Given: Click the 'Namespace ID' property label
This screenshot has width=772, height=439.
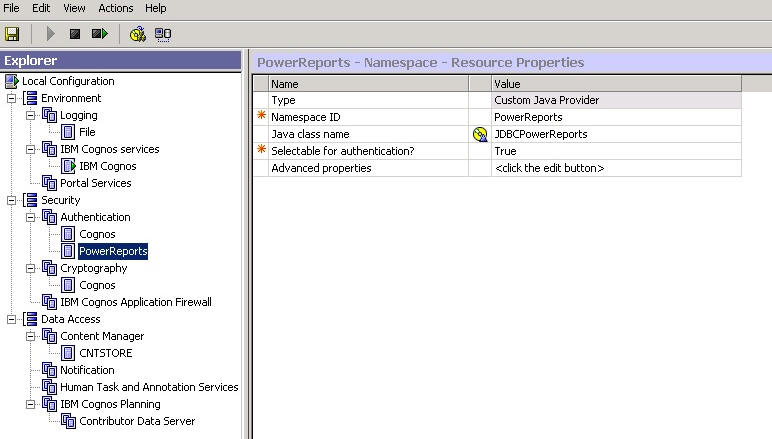Looking at the screenshot, I should 306,117.
